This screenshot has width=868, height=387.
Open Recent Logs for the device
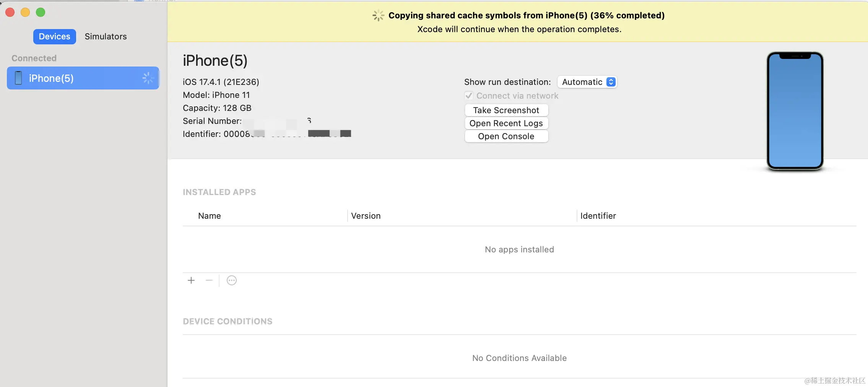click(x=506, y=123)
